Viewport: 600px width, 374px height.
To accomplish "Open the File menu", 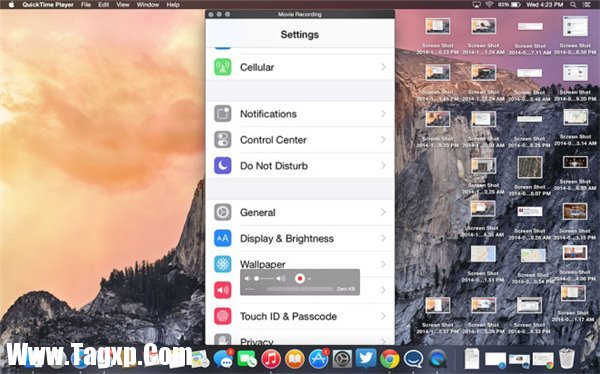I will coord(86,5).
